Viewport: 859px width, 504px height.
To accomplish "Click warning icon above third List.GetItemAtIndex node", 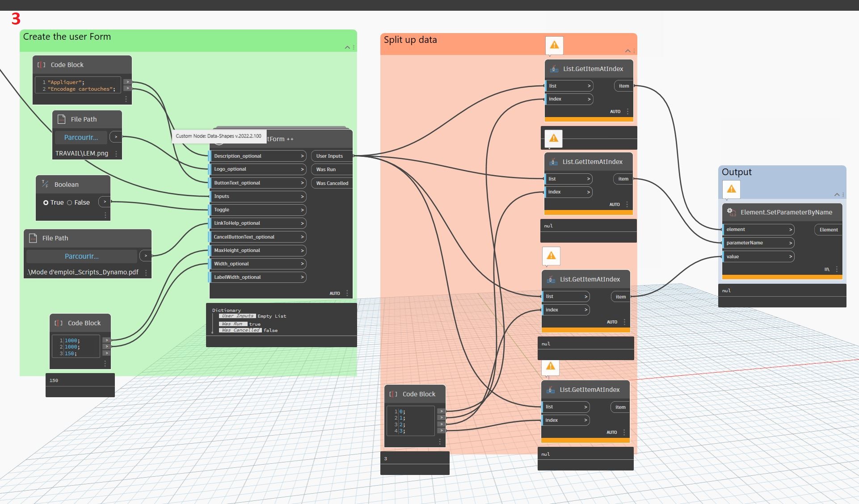I will [551, 256].
